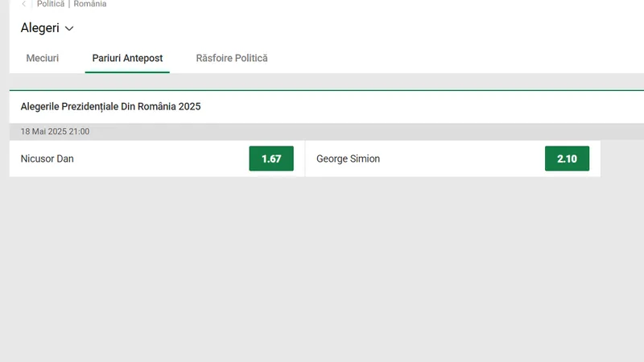
Task: Click the Alegeri heading text
Action: [x=39, y=28]
